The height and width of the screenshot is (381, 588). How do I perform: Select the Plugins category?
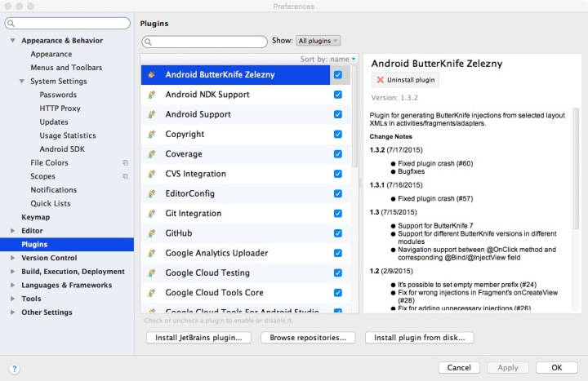click(67, 244)
